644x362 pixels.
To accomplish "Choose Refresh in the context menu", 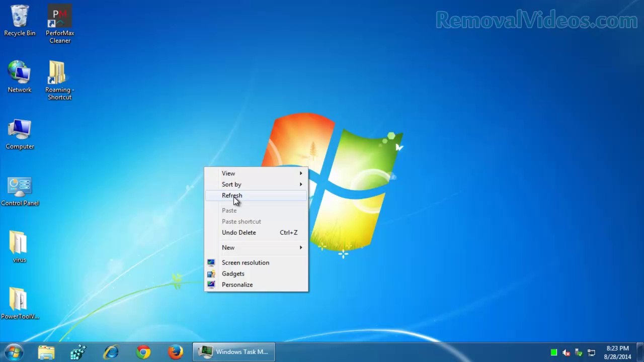I will pyautogui.click(x=256, y=196).
